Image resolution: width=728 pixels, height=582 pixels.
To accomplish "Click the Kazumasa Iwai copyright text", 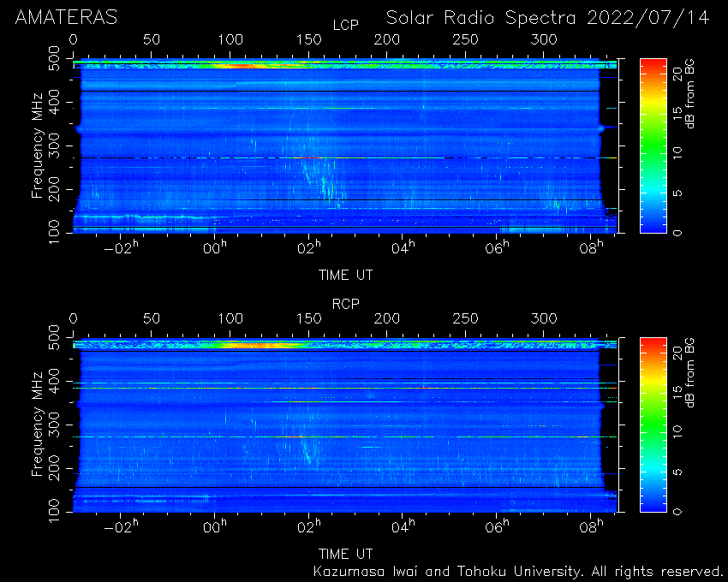I will (517, 572).
